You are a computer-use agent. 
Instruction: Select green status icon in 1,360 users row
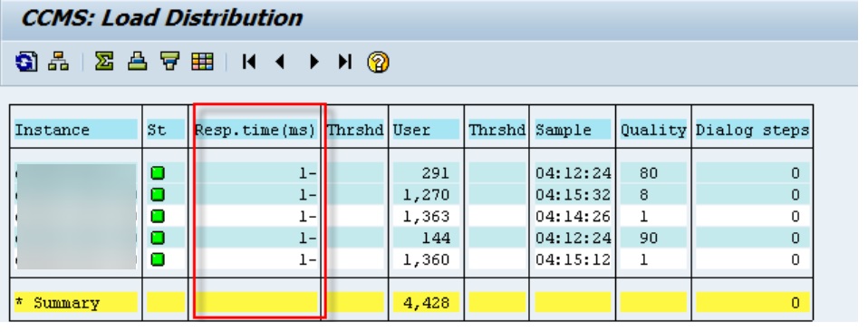158,259
